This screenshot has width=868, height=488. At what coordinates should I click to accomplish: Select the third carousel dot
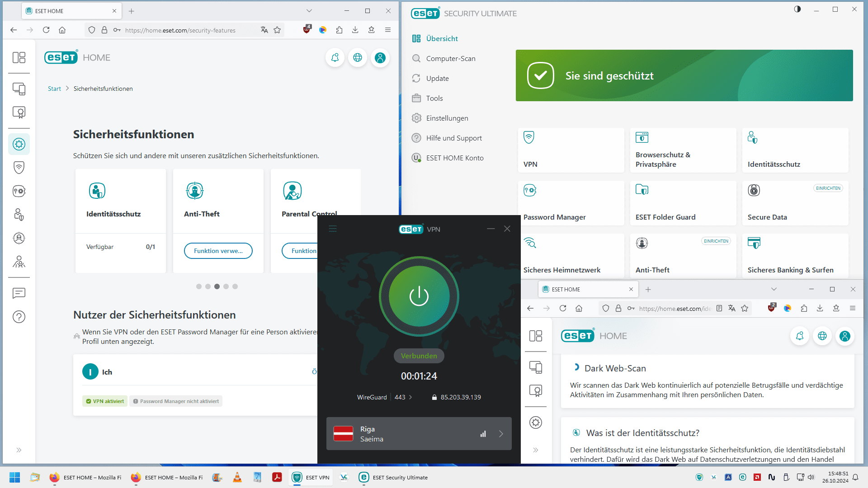coord(217,286)
